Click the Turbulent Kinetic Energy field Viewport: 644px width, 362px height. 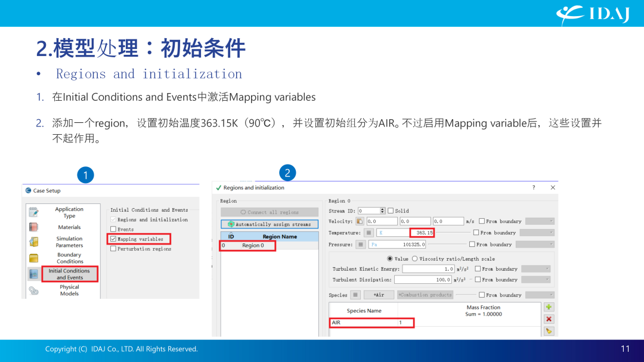point(428,269)
